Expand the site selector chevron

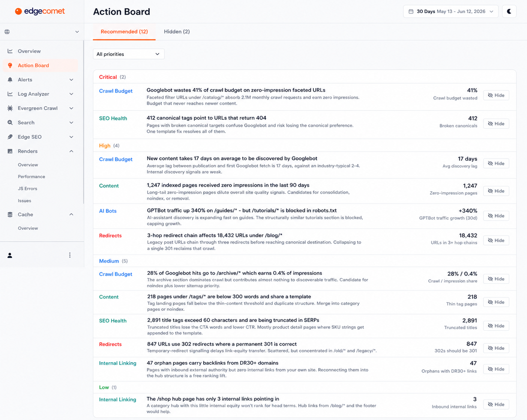[77, 32]
